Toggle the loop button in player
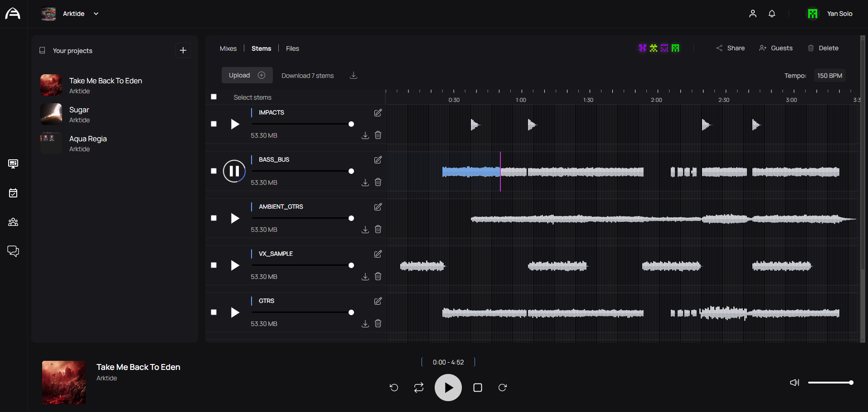The height and width of the screenshot is (412, 868). click(419, 388)
